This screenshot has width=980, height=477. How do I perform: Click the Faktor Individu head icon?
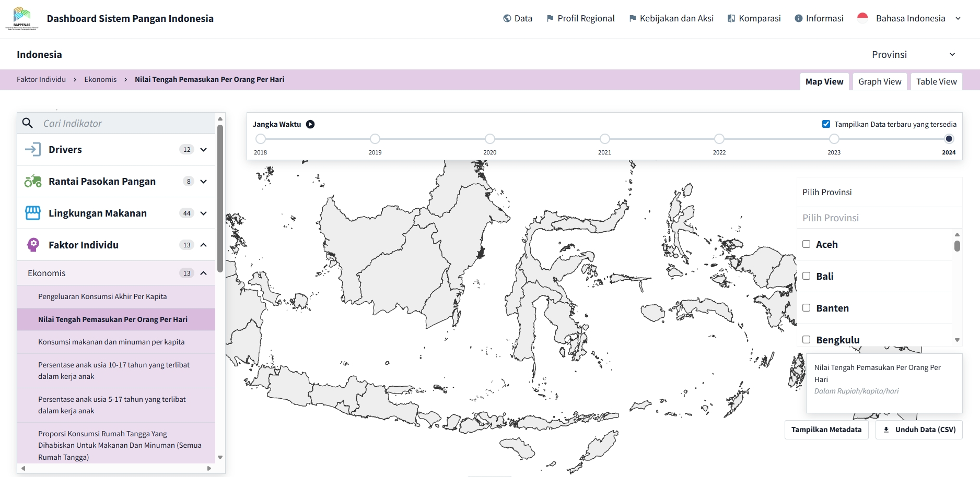[32, 245]
